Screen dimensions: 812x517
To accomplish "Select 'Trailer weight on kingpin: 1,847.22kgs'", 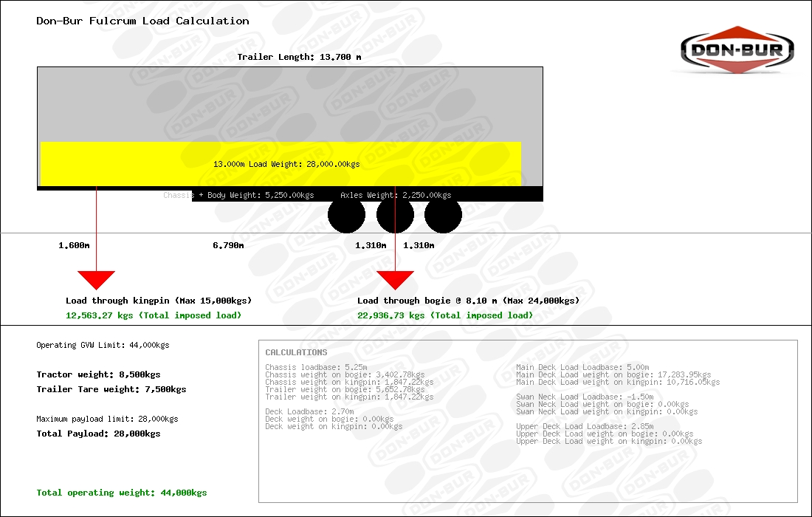I will (x=350, y=397).
